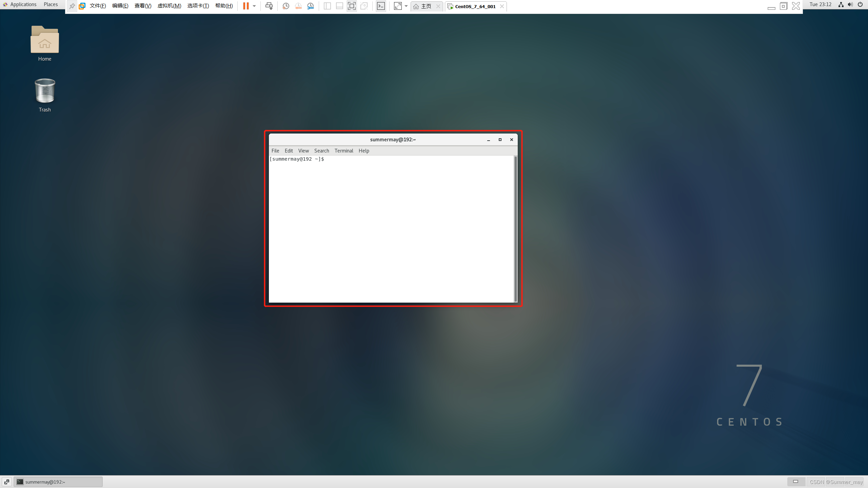Open the Home folder desktop icon
The image size is (868, 488).
[45, 40]
